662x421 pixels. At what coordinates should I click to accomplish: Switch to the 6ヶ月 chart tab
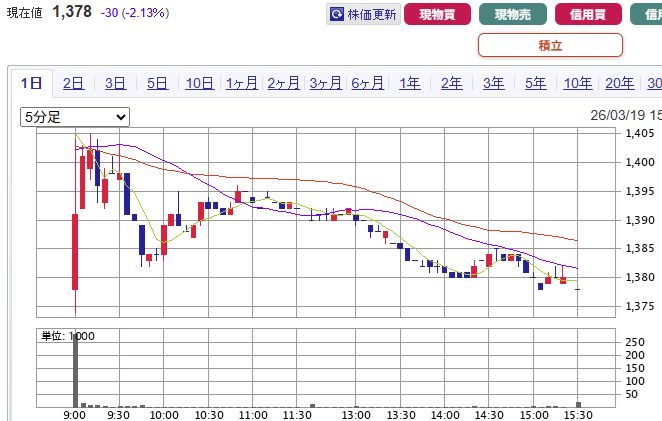point(368,83)
